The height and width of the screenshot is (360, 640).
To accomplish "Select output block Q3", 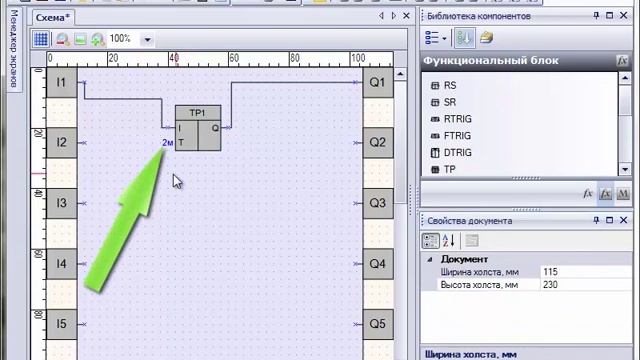I will (x=378, y=203).
